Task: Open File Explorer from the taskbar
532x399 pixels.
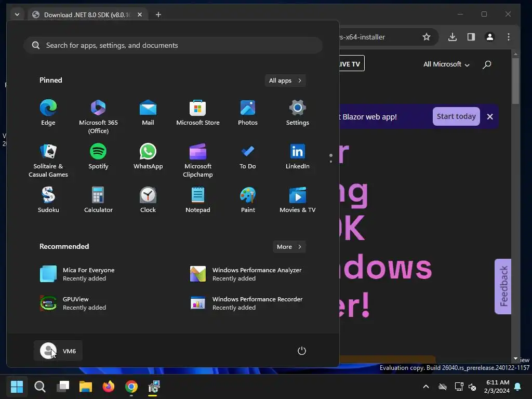Action: (86, 387)
